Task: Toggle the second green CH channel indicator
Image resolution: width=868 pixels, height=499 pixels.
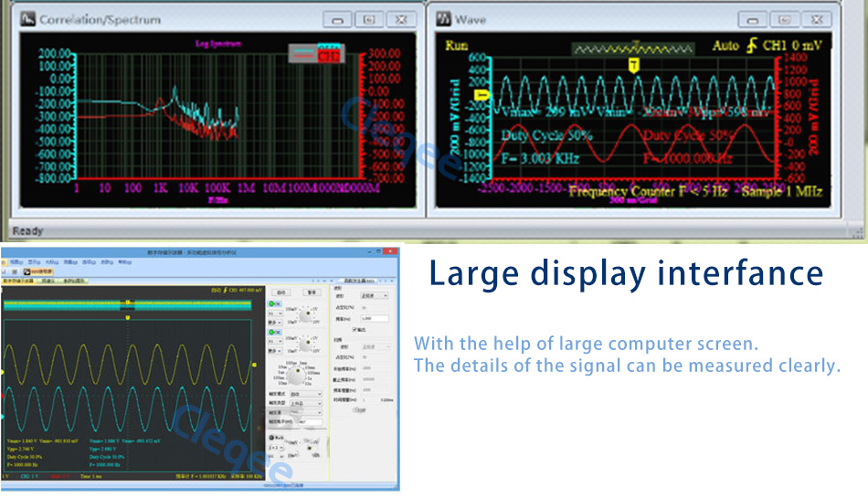Action: (x=272, y=332)
